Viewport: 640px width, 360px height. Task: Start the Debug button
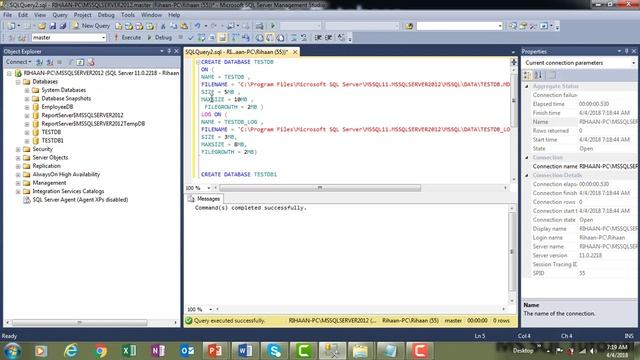(x=159, y=38)
